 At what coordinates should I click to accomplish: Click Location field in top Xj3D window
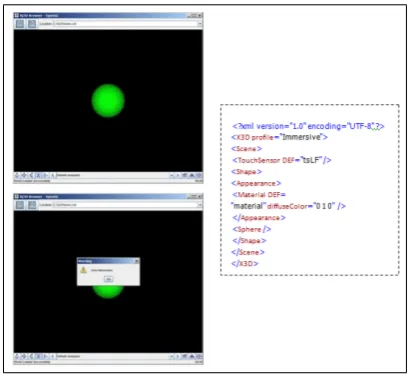(125, 24)
